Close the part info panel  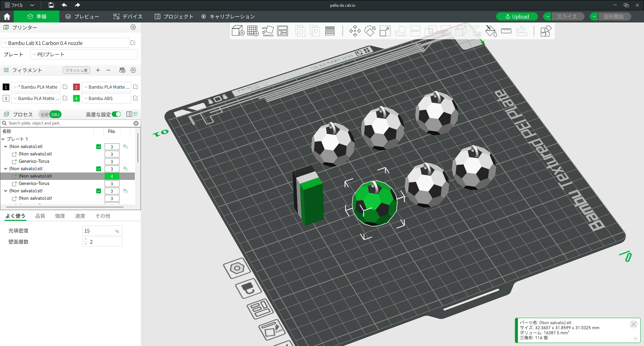point(634,324)
